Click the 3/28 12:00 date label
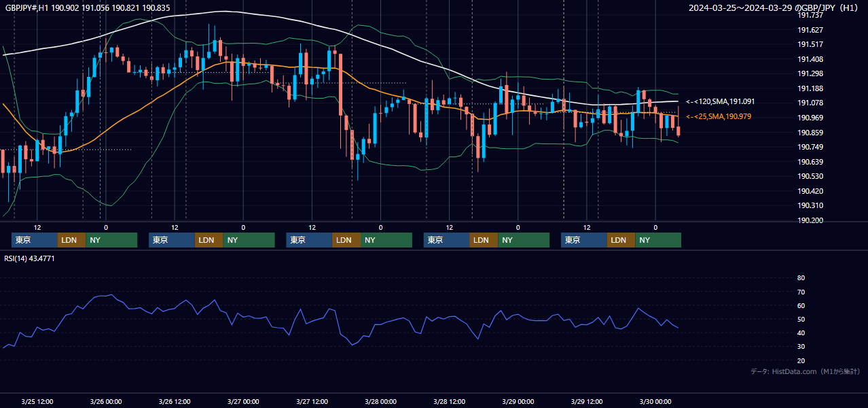 click(x=449, y=401)
